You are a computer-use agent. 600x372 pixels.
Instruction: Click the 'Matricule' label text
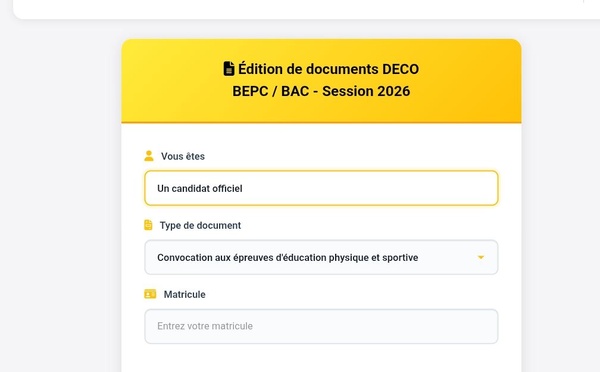click(184, 294)
